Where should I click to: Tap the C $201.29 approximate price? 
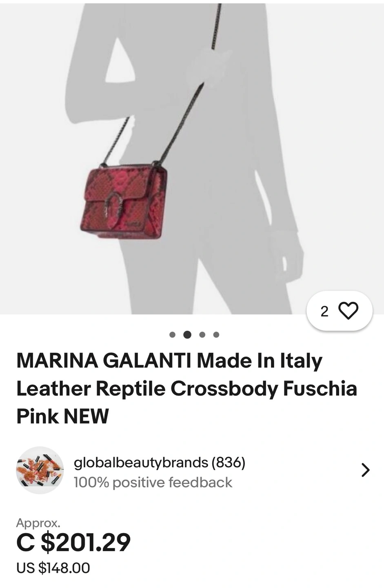73,542
